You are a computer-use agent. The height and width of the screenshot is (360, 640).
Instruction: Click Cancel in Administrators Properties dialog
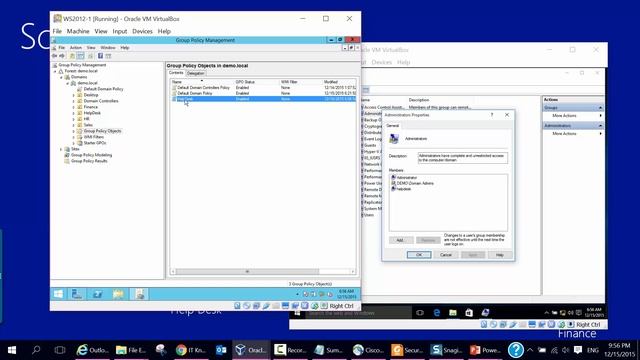(x=446, y=255)
